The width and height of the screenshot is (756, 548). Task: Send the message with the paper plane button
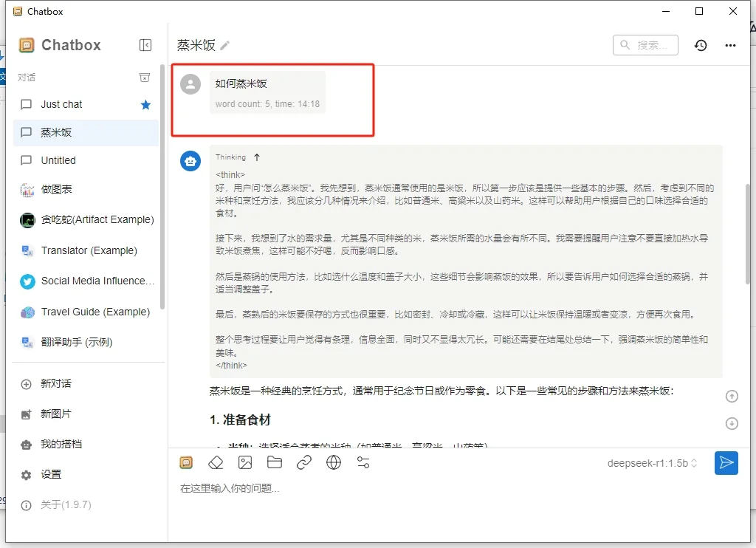(x=726, y=463)
